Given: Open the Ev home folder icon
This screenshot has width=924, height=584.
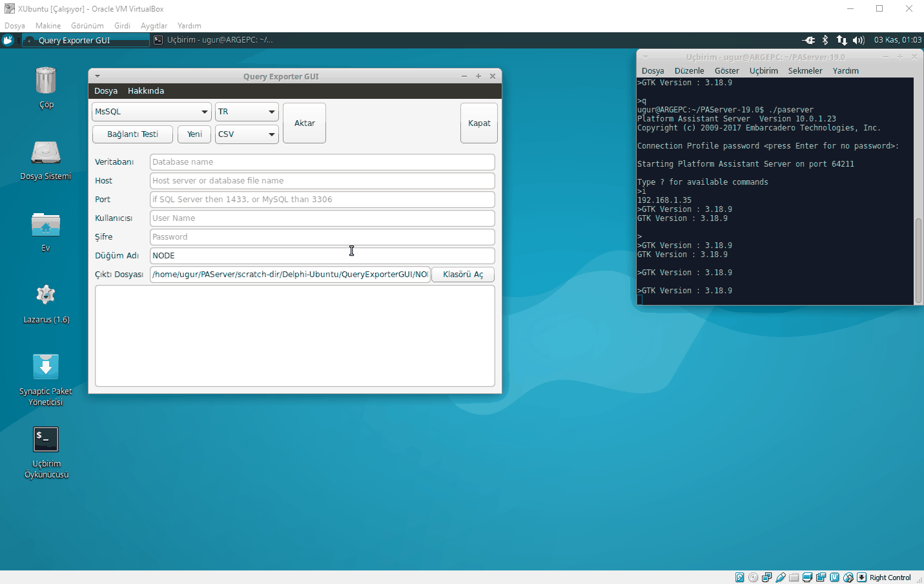Looking at the screenshot, I should tap(46, 225).
